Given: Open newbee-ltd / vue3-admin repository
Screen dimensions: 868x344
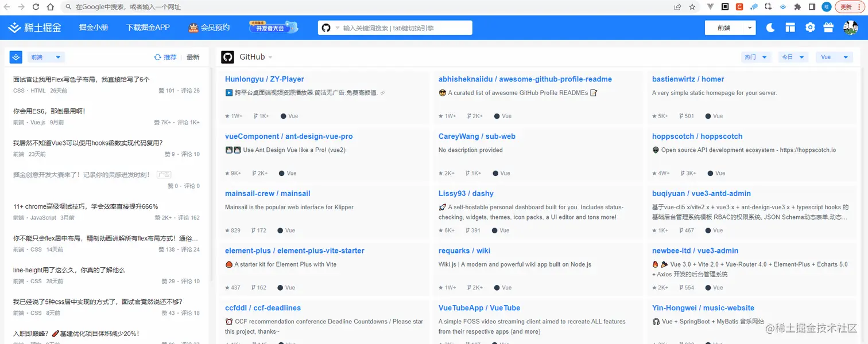Looking at the screenshot, I should click(695, 251).
